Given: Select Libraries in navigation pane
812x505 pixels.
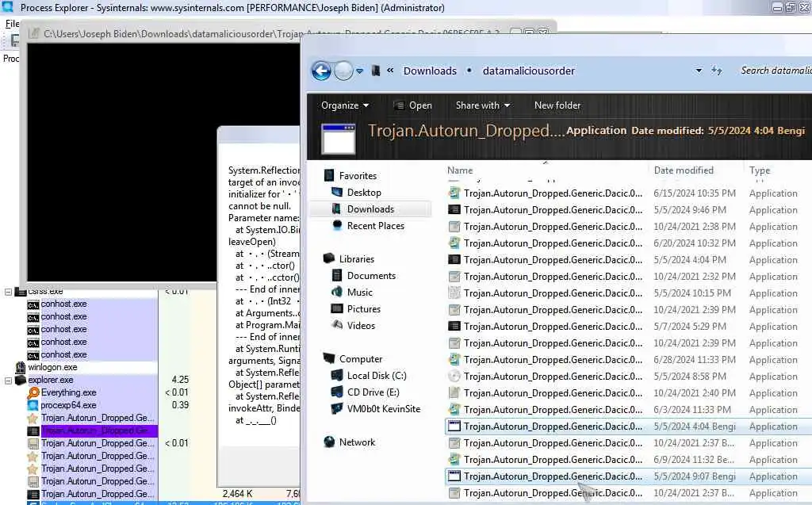Looking at the screenshot, I should [x=356, y=259].
